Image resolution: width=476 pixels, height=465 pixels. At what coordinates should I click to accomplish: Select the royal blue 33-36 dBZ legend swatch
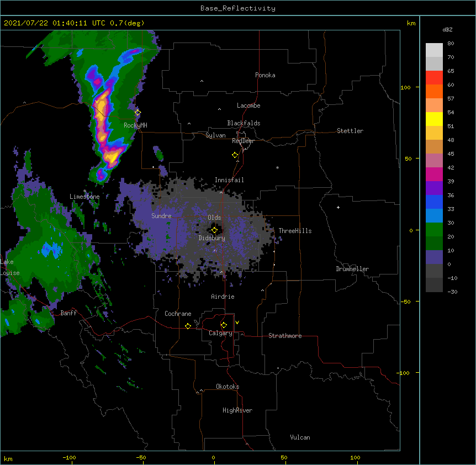tap(434, 202)
